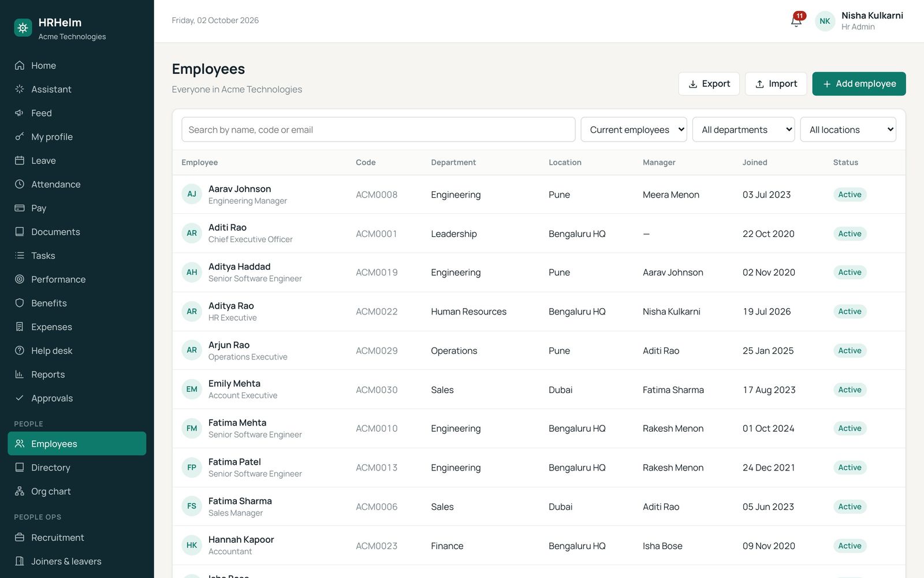Open the Pay section
This screenshot has width=924, height=578.
[x=77, y=208]
